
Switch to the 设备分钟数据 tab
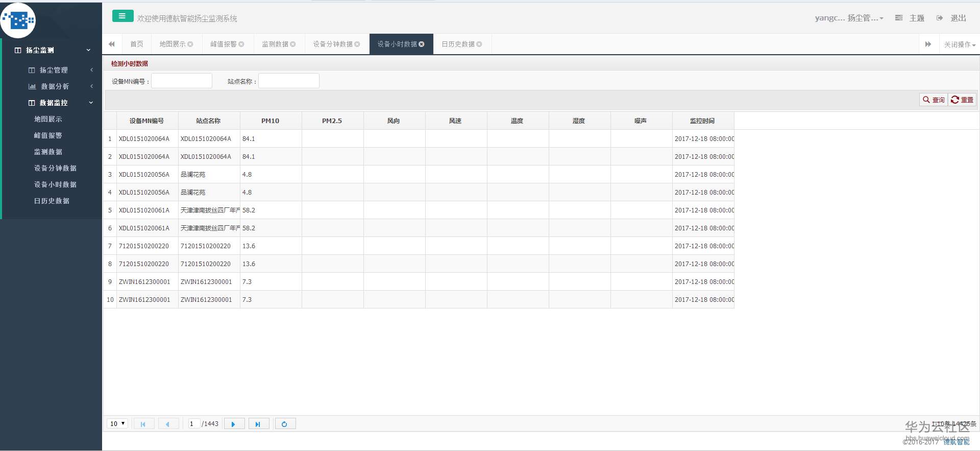tap(333, 44)
